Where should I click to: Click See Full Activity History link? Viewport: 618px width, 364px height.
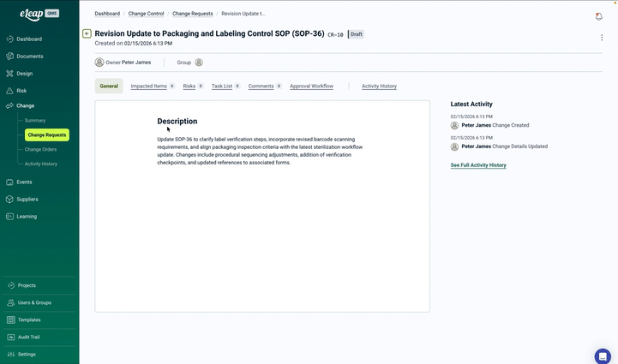click(x=478, y=165)
